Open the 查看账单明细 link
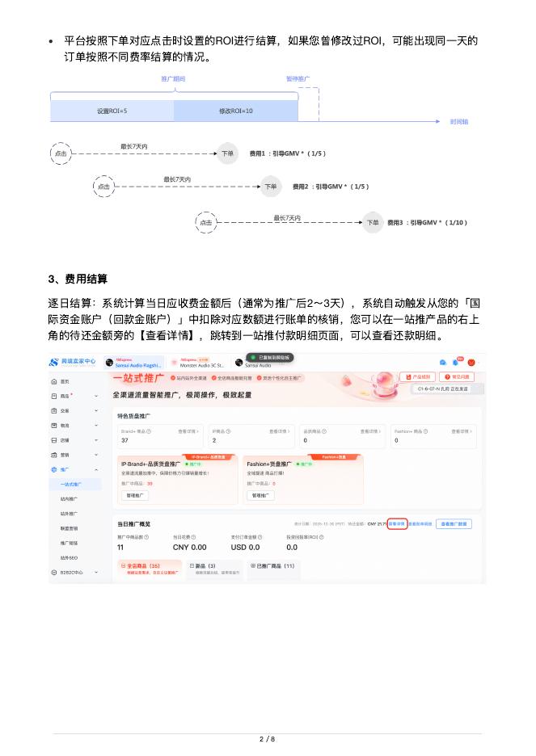This screenshot has height=756, width=536. pos(420,524)
